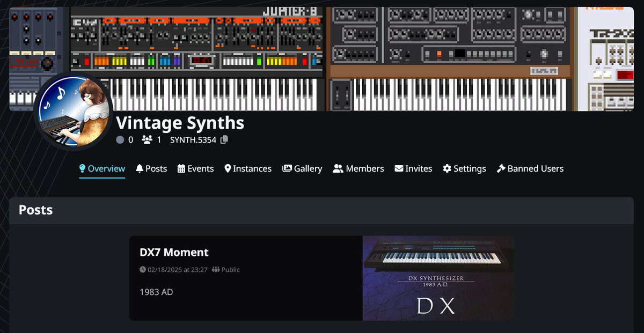644x333 pixels.
Task: Click the DX synthesizer post image
Action: [x=438, y=278]
